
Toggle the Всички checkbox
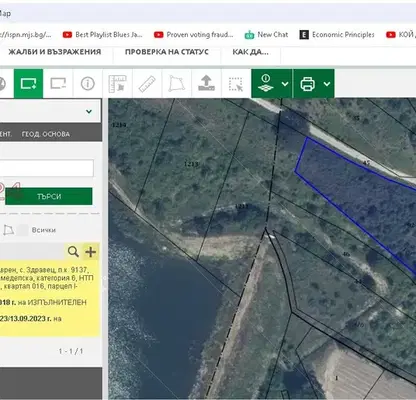click(23, 230)
